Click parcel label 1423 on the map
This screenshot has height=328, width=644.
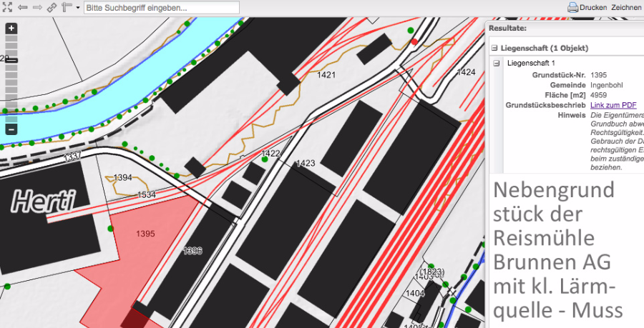coord(306,164)
